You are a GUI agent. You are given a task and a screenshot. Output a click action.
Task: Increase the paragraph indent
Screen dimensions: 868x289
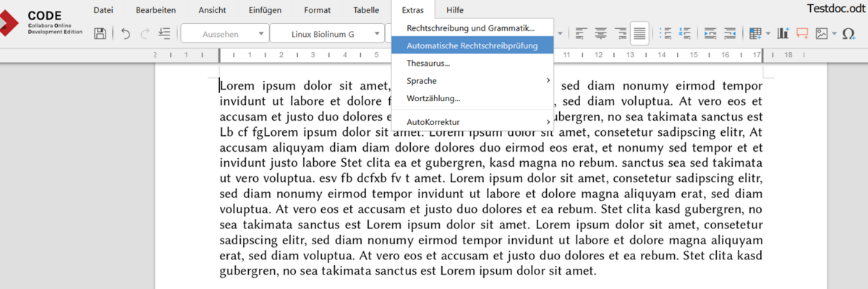(710, 33)
